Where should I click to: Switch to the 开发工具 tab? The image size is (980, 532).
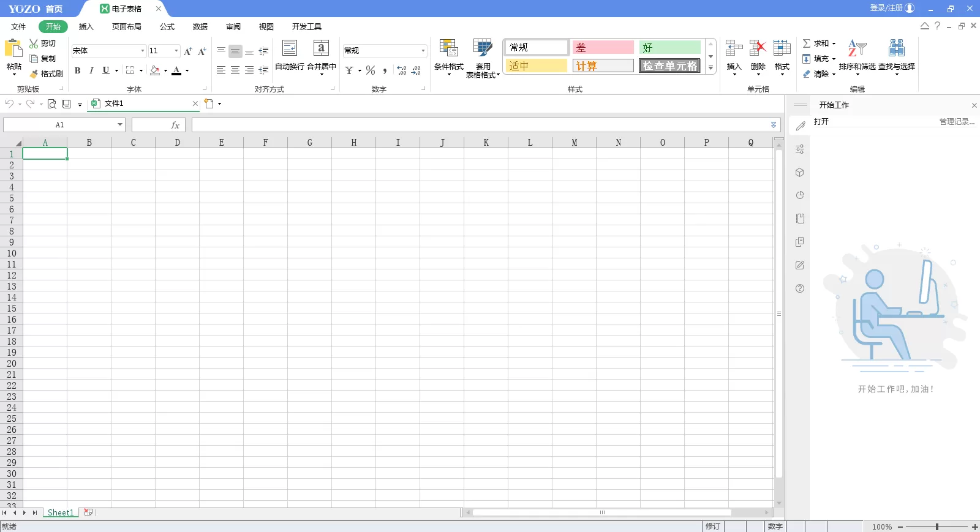coord(306,27)
